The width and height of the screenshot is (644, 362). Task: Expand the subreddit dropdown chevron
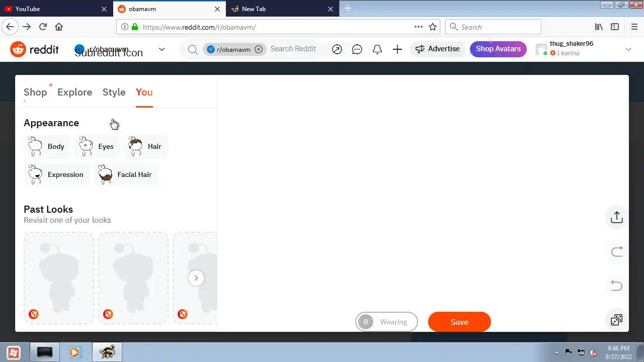pos(162,49)
